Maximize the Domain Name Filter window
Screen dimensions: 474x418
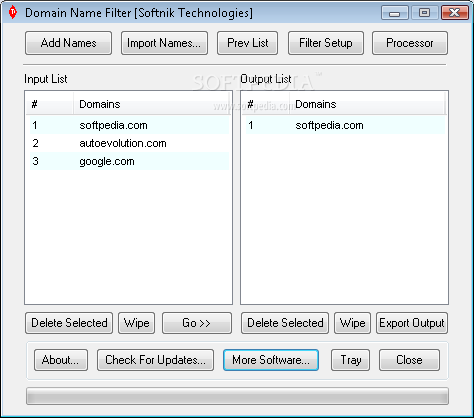424,13
